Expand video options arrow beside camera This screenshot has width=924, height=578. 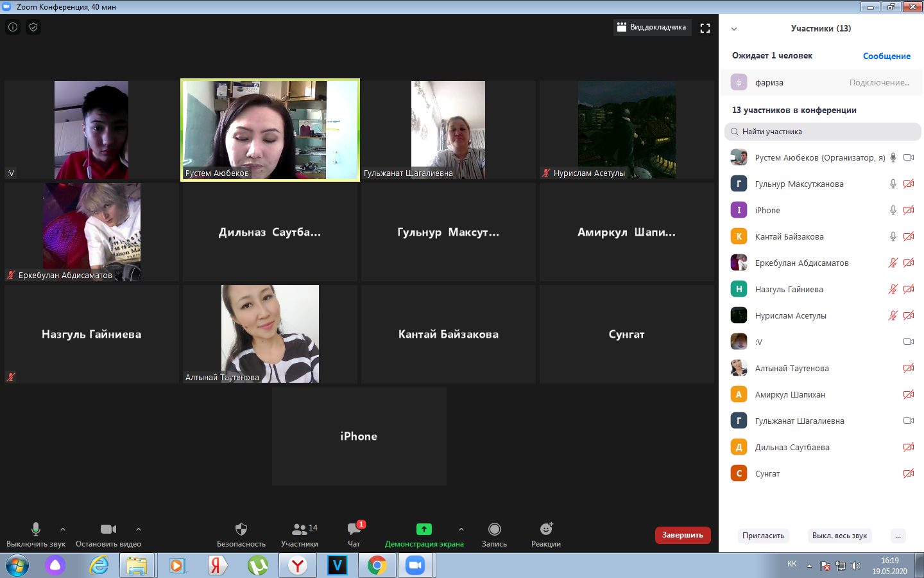click(x=139, y=529)
